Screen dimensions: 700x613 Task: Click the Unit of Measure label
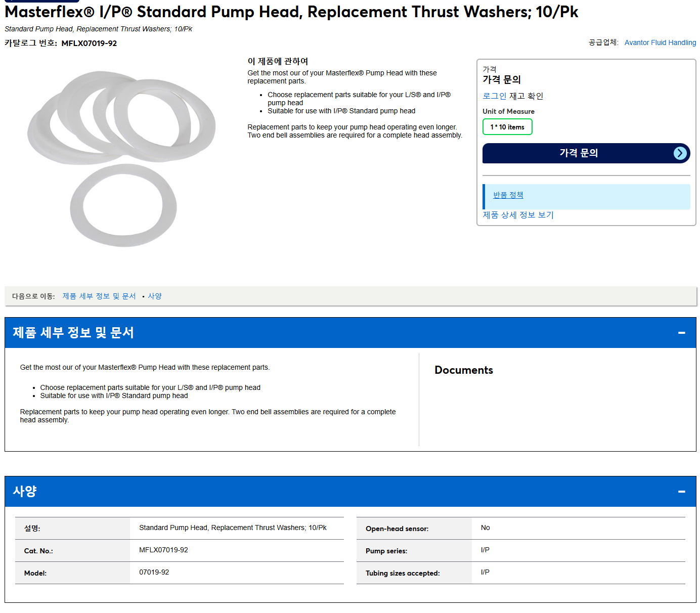pos(508,111)
